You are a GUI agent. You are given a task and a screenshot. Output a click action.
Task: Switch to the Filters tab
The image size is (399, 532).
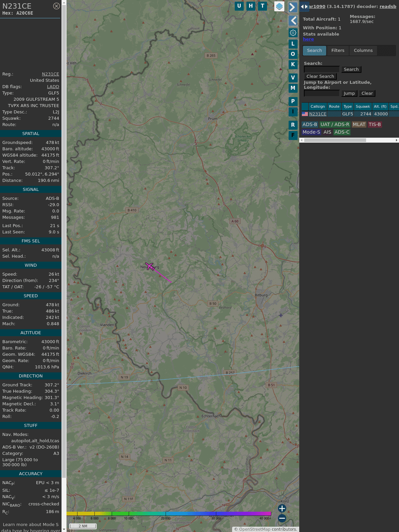tap(338, 51)
